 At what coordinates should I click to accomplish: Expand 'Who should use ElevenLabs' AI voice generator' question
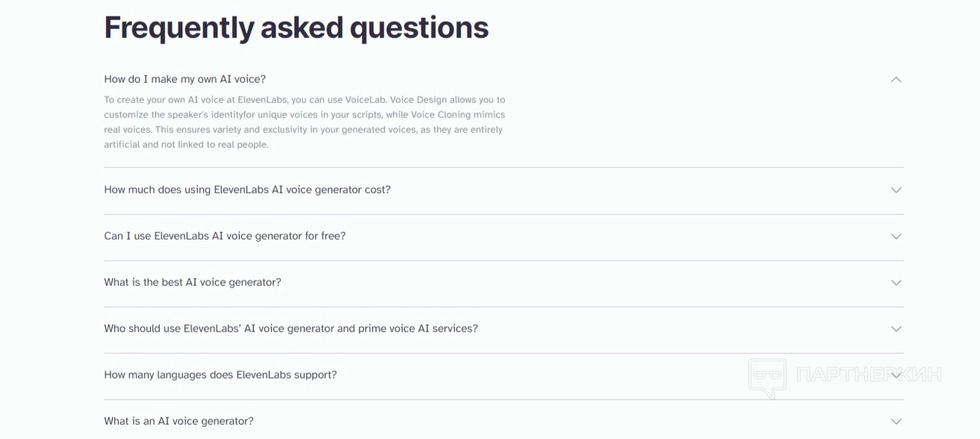click(x=291, y=329)
